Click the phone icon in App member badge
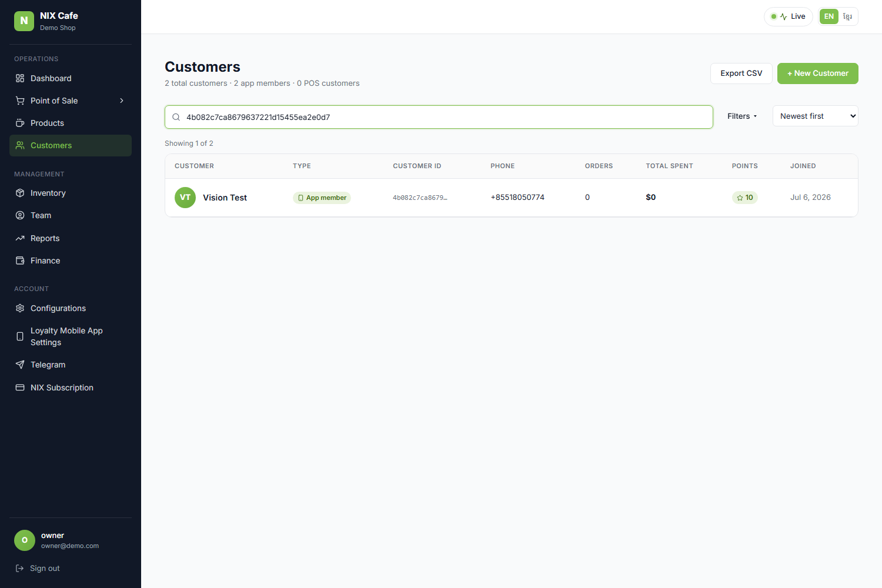 [300, 198]
